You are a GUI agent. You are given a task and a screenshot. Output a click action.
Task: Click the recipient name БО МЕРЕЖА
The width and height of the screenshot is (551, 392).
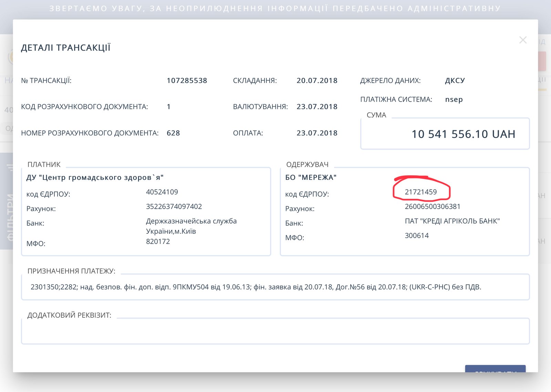[x=311, y=177]
